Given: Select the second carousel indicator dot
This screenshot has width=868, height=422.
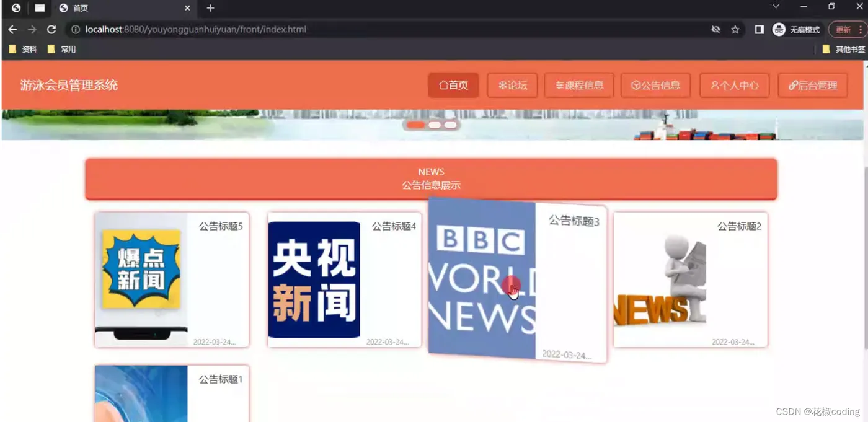Looking at the screenshot, I should click(435, 125).
